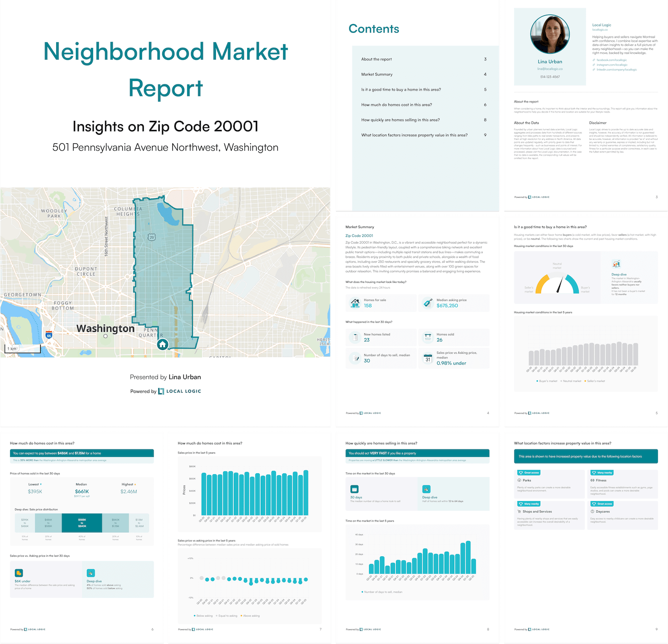Click the Lowest down-arrow indicator

(41, 484)
